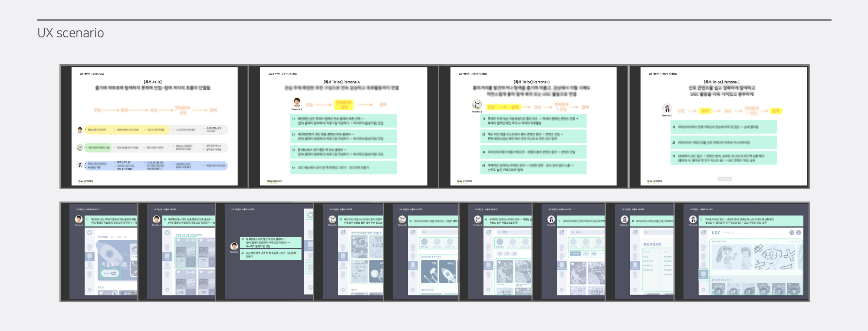This screenshot has height=331, width=868.
Task: Click the search field containing 우주
Action: (x=513, y=232)
